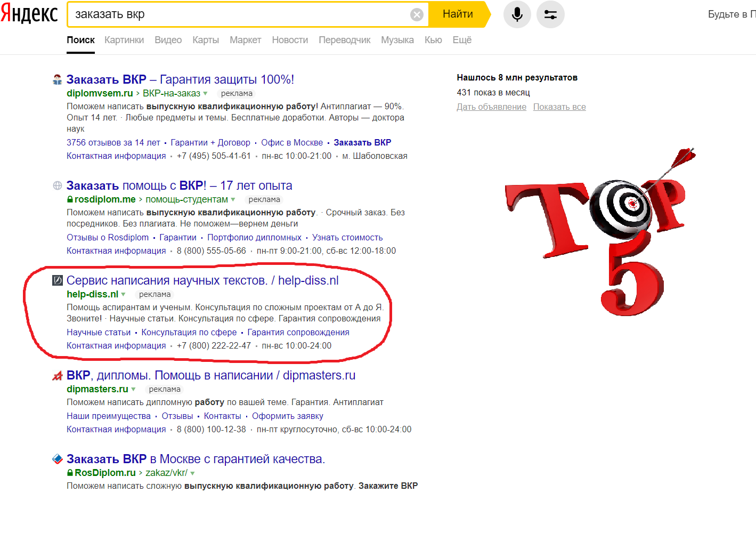This screenshot has height=533, width=756.
Task: Click the Показать все link
Action: coord(559,107)
